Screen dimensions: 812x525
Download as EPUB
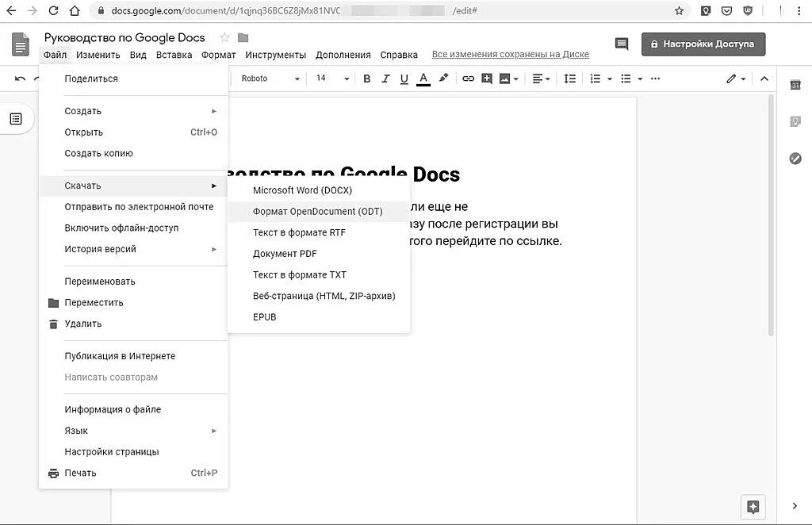319,317
